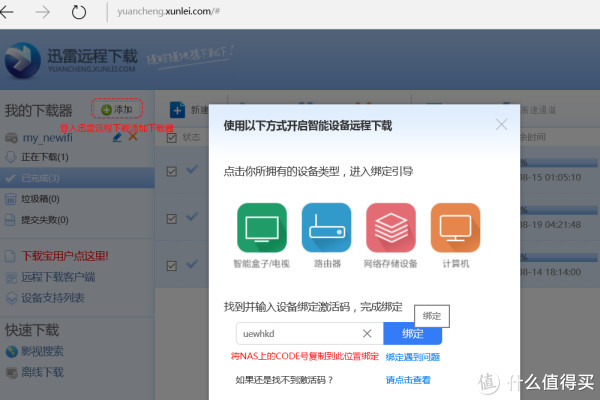Reload the page with refresh icon
Viewport: 600px width, 400px height.
pyautogui.click(x=79, y=12)
